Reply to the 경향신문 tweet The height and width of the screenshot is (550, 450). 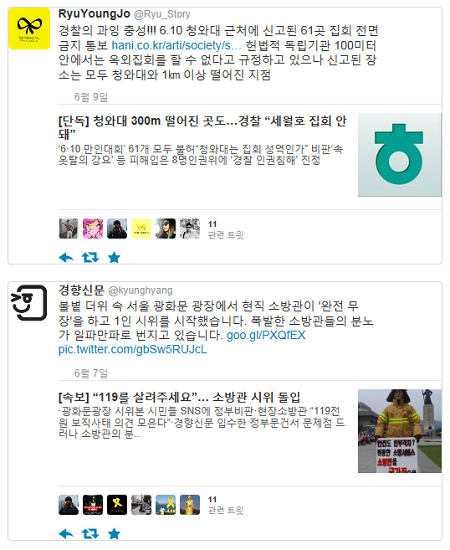pyautogui.click(x=66, y=534)
